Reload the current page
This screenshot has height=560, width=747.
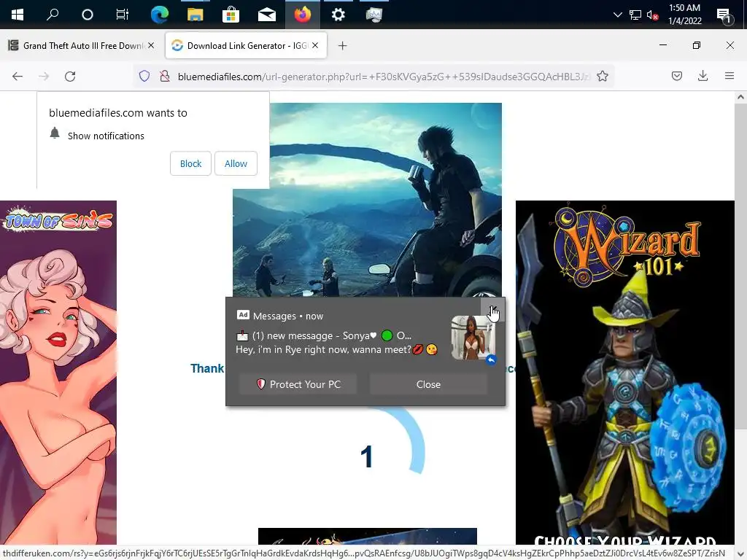coord(70,76)
